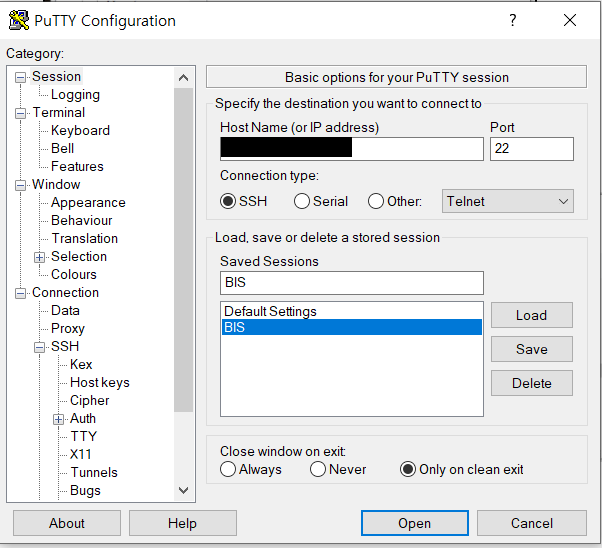Choose Never for close window on exit

tap(318, 469)
